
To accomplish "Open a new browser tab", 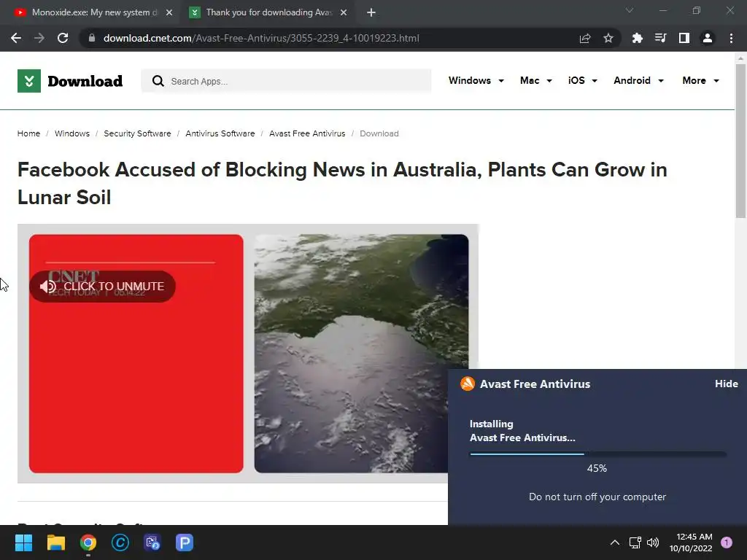I will coord(371,12).
